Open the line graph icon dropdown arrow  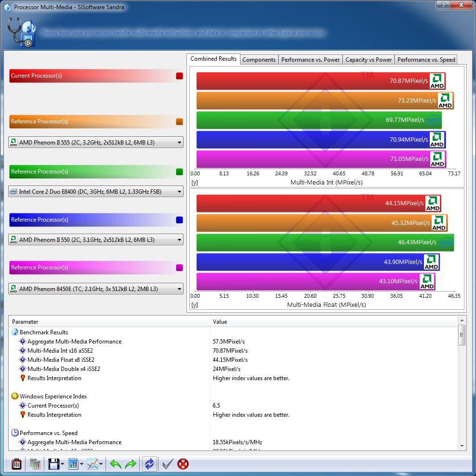[x=101, y=464]
